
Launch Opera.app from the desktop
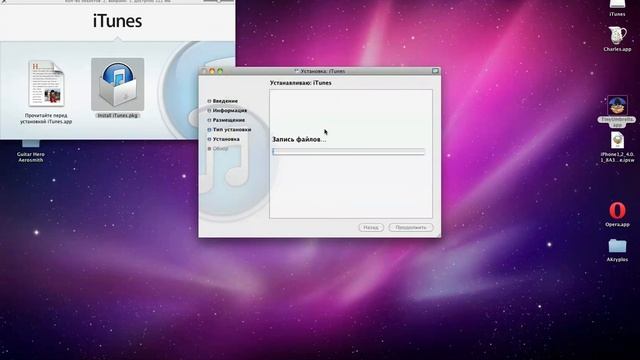617,211
